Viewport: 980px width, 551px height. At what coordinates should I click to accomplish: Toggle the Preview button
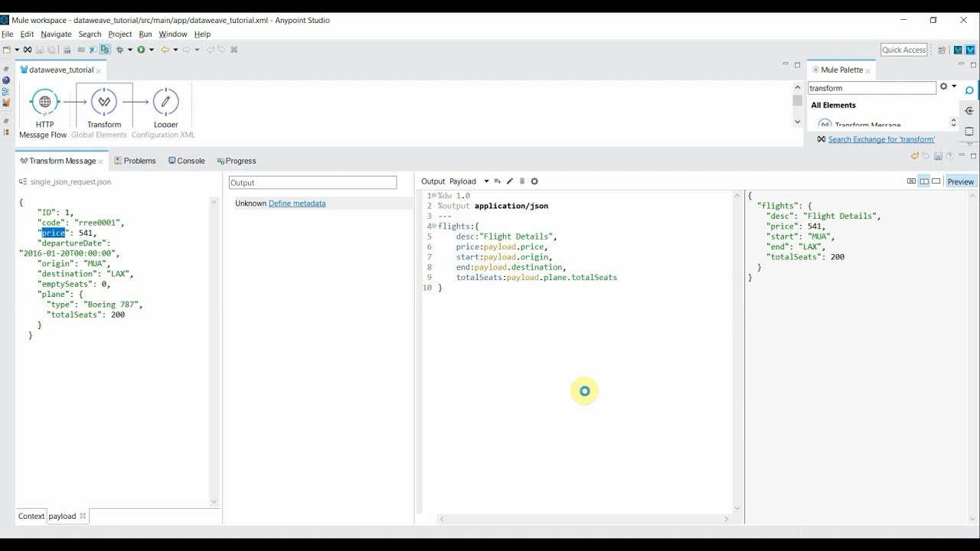tap(960, 181)
